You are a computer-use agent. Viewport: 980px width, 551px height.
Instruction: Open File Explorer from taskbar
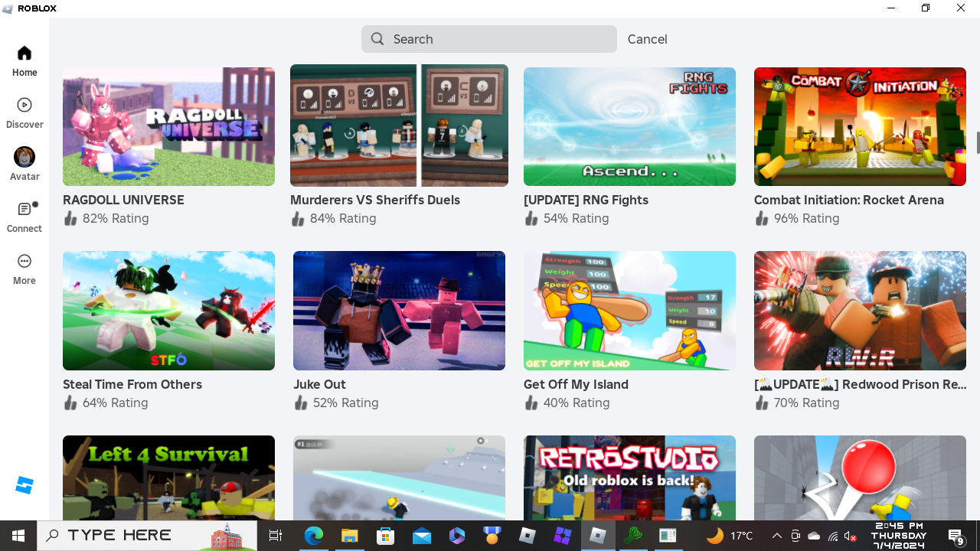[349, 536]
